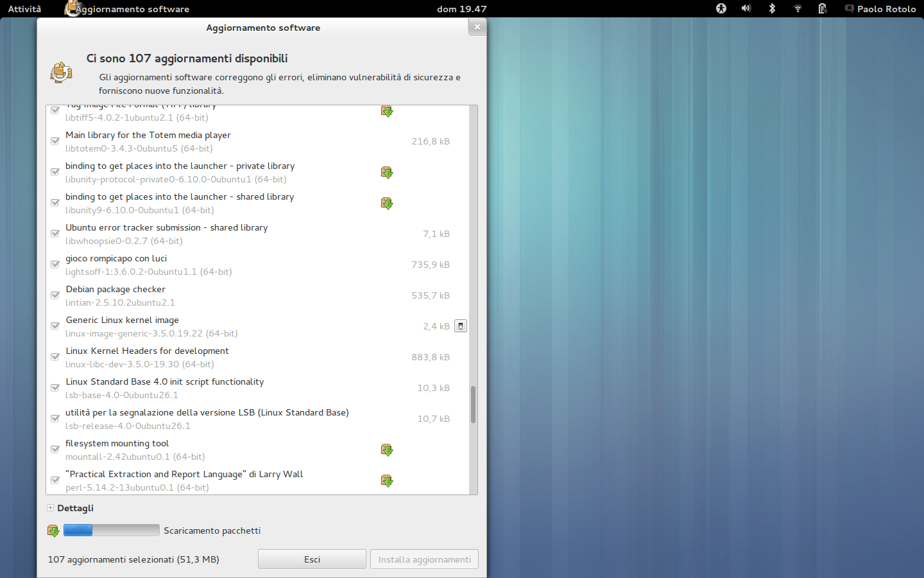Open Wi-Fi network menu in top panel

click(x=798, y=8)
